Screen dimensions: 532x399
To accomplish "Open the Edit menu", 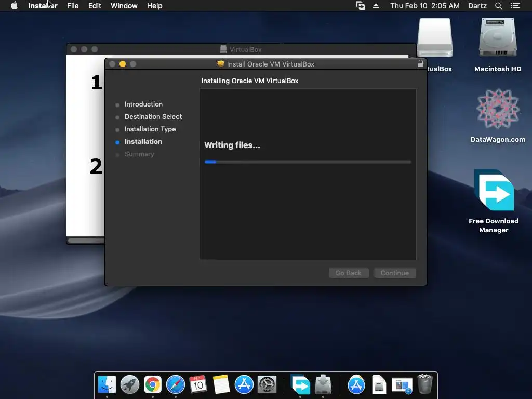I will (x=95, y=6).
